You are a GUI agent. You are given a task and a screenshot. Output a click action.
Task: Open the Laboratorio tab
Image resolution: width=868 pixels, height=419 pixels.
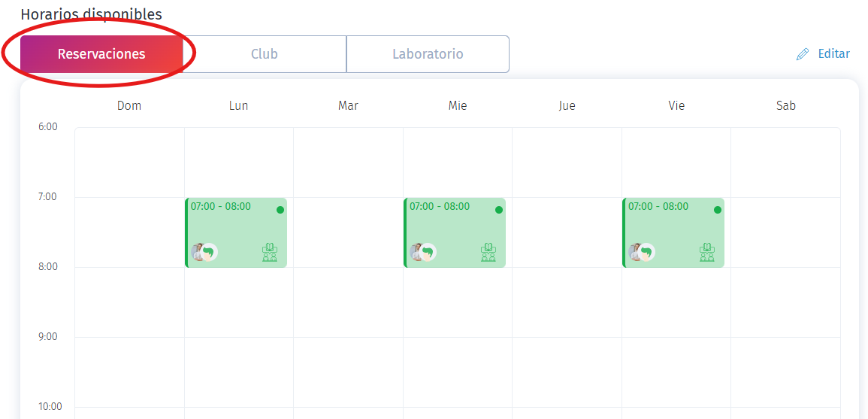[428, 54]
